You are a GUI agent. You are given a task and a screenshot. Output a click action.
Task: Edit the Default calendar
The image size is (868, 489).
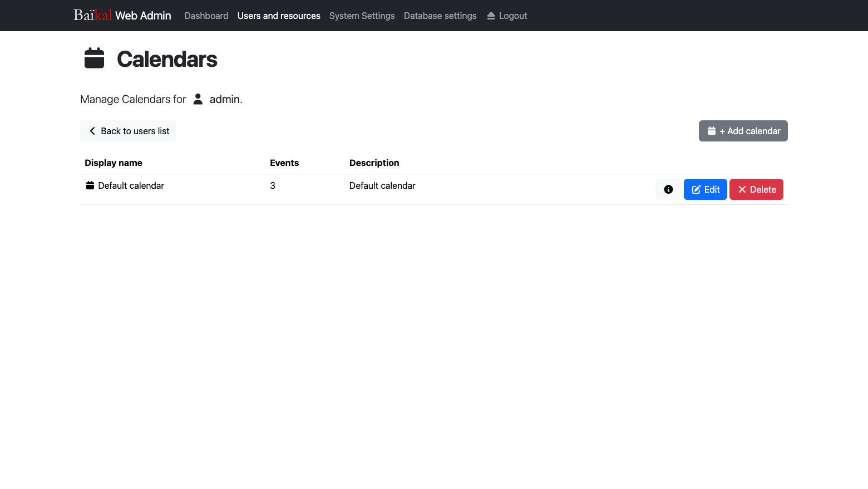click(706, 189)
